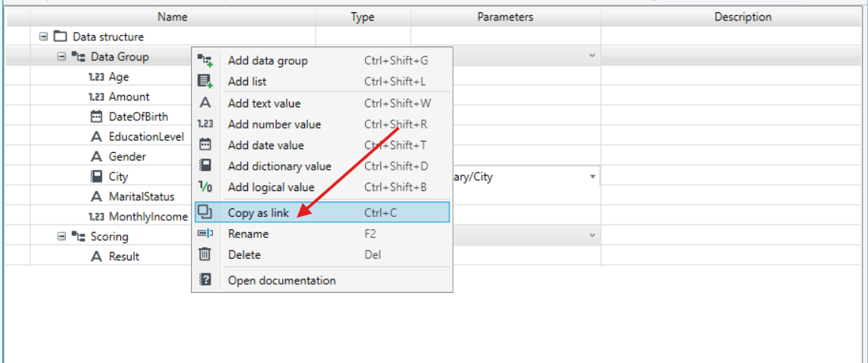
Task: Select the City row label
Action: tap(119, 177)
